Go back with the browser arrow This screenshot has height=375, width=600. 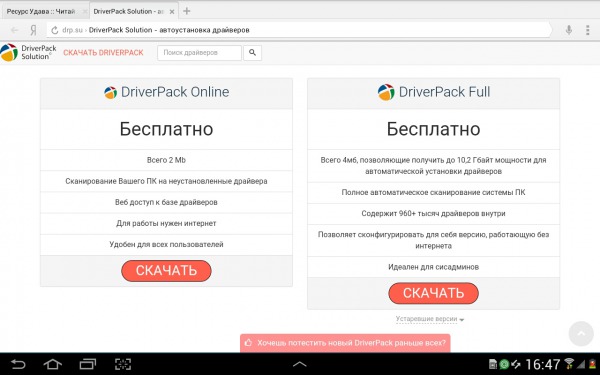click(x=15, y=30)
